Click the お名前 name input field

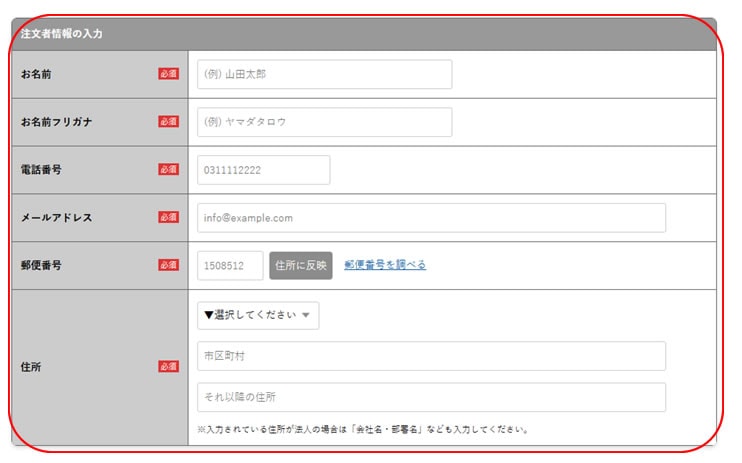[324, 74]
